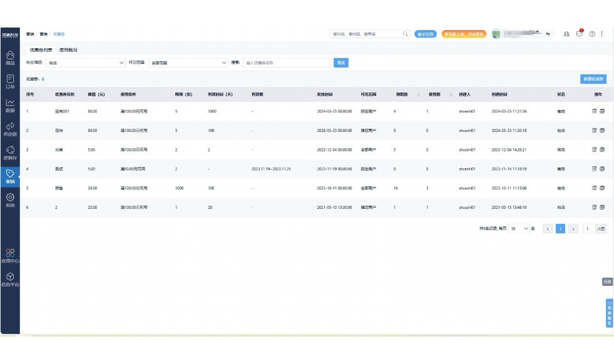Open message notifications icon with red badge

580,34
